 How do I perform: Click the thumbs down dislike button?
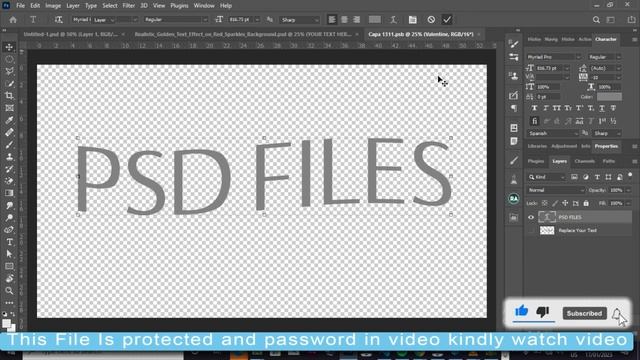[x=543, y=312]
